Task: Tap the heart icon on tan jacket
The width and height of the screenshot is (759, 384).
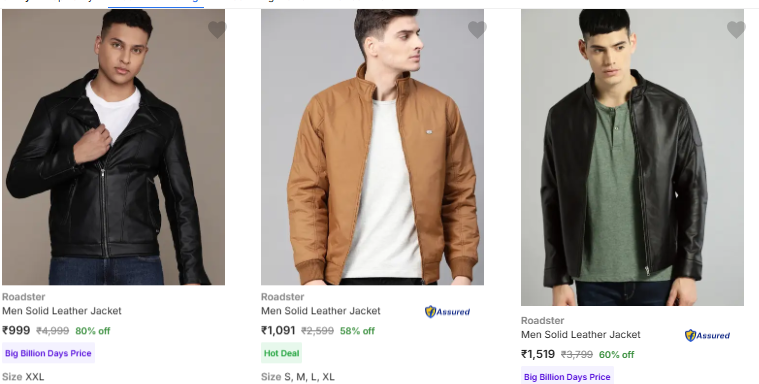Action: [477, 30]
